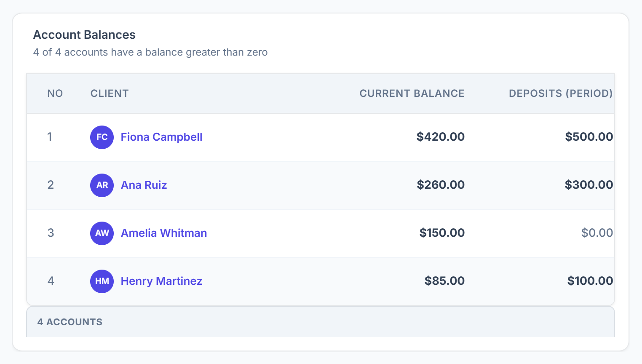Image resolution: width=642 pixels, height=364 pixels.
Task: Click the FC avatar icon
Action: point(102,137)
